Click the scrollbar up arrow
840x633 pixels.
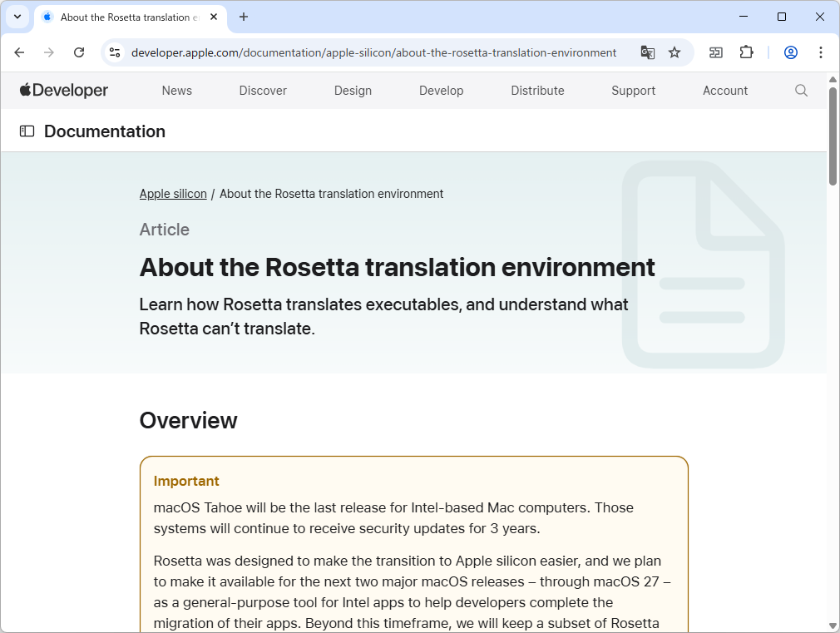pos(833,79)
